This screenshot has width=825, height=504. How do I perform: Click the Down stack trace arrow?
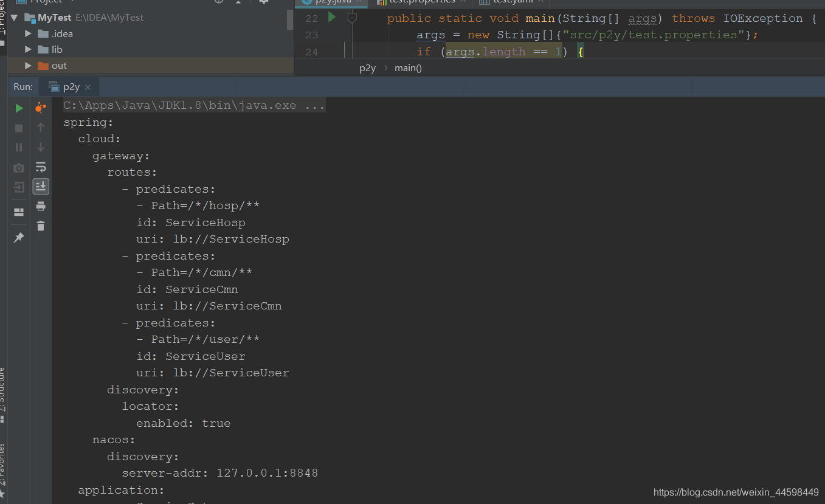tap(41, 147)
